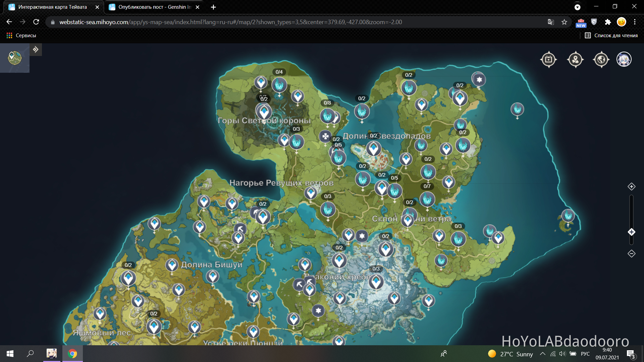Click the waypoint marker next to Долина Бишуй label

(x=172, y=265)
